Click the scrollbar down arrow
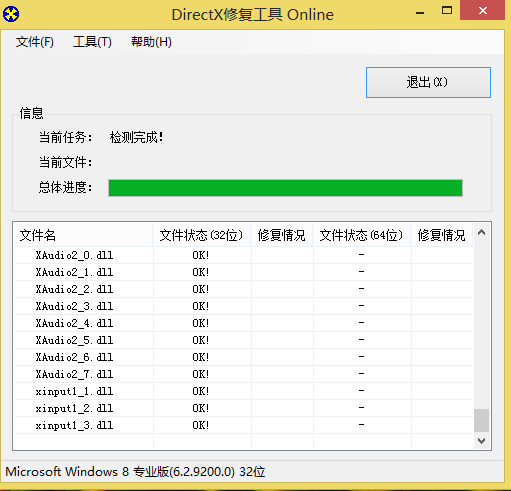This screenshot has width=511, height=491. coord(481,441)
